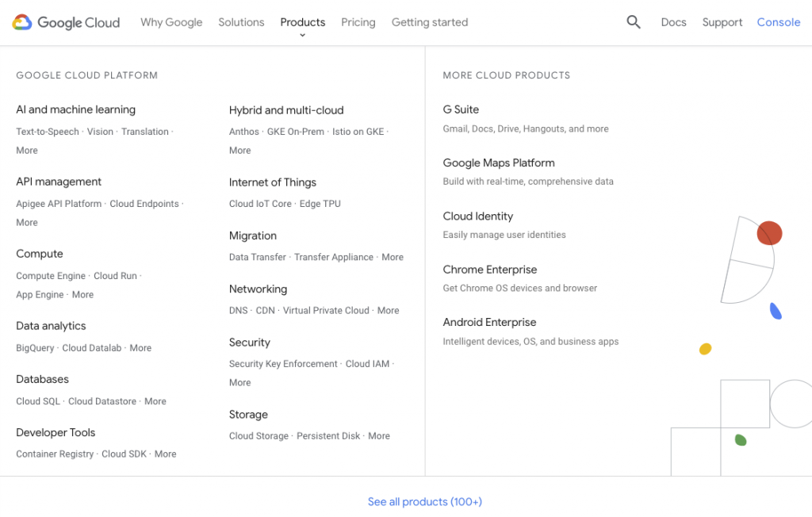The image size is (812, 517).
Task: Open the Compute category heading
Action: [x=40, y=253]
